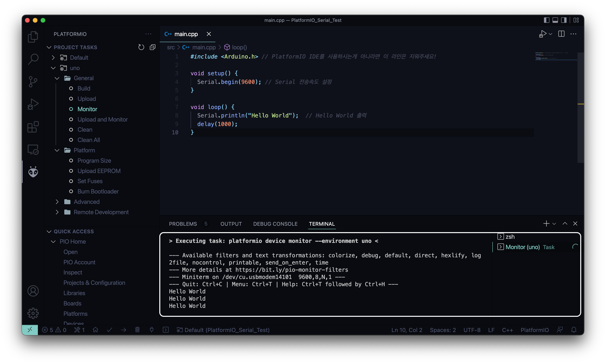This screenshot has height=364, width=606.
Task: Refresh the Project Tasks list
Action: tap(141, 47)
